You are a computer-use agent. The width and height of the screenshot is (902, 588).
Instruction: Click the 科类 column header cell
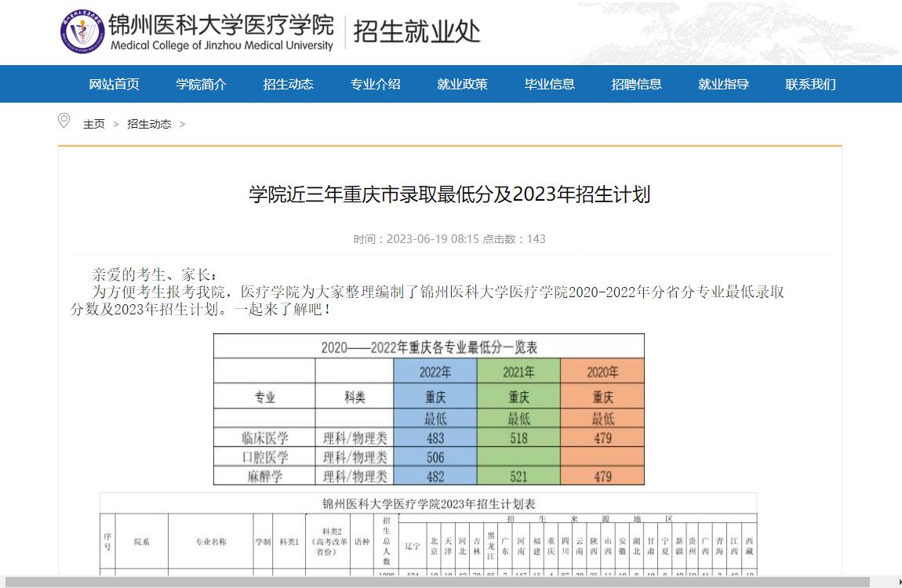pos(355,397)
